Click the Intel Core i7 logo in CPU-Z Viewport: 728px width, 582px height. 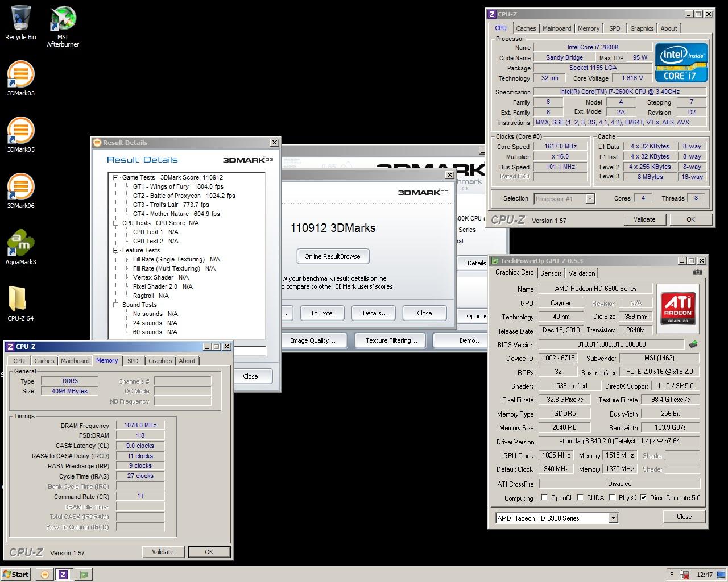click(681, 63)
